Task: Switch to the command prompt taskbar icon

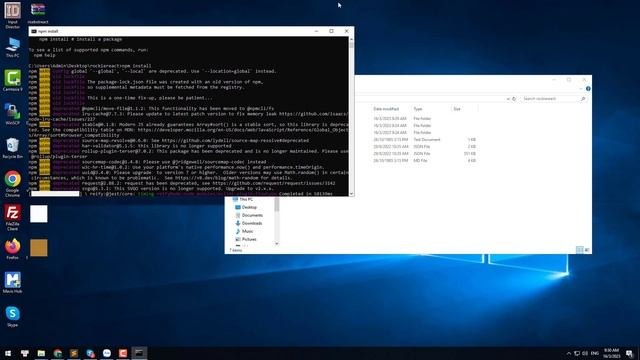Action: pyautogui.click(x=139, y=353)
